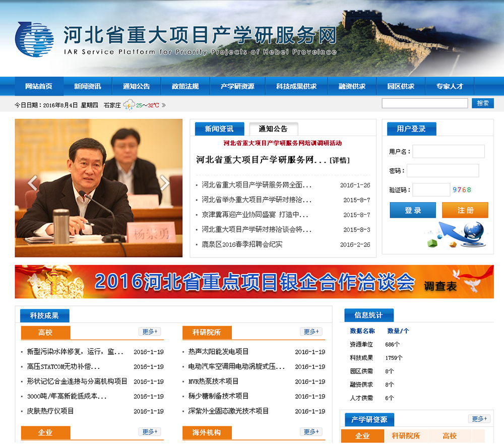The width and height of the screenshot is (504, 447).
Task: Click the captcha image 9768
Action: point(462,190)
